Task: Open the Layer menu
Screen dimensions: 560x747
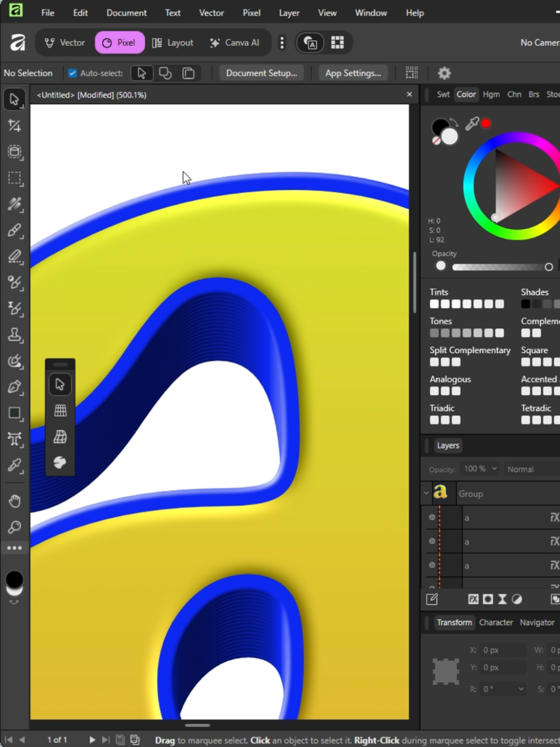Action: tap(289, 13)
